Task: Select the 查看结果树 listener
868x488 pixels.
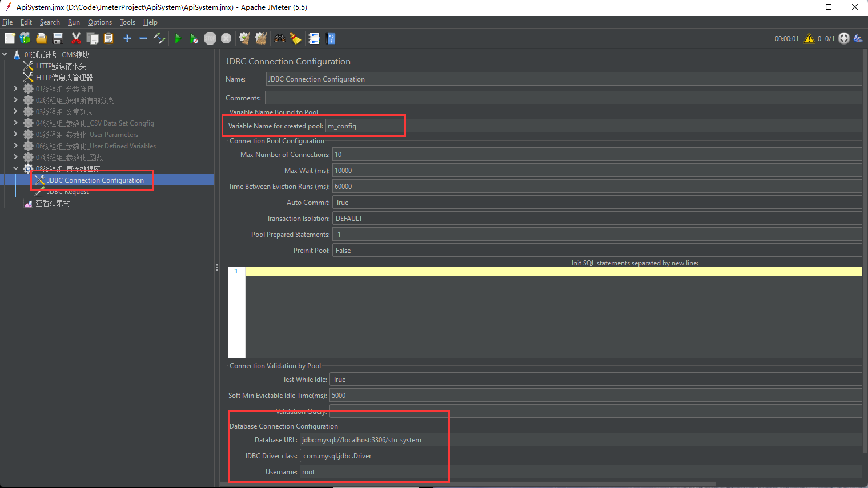Action: 53,203
